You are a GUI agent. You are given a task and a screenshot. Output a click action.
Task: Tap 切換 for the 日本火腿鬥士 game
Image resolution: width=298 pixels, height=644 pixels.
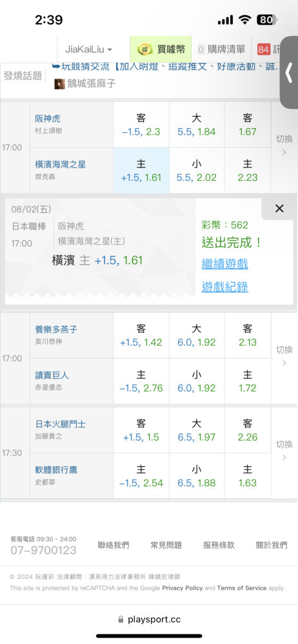pos(284,451)
